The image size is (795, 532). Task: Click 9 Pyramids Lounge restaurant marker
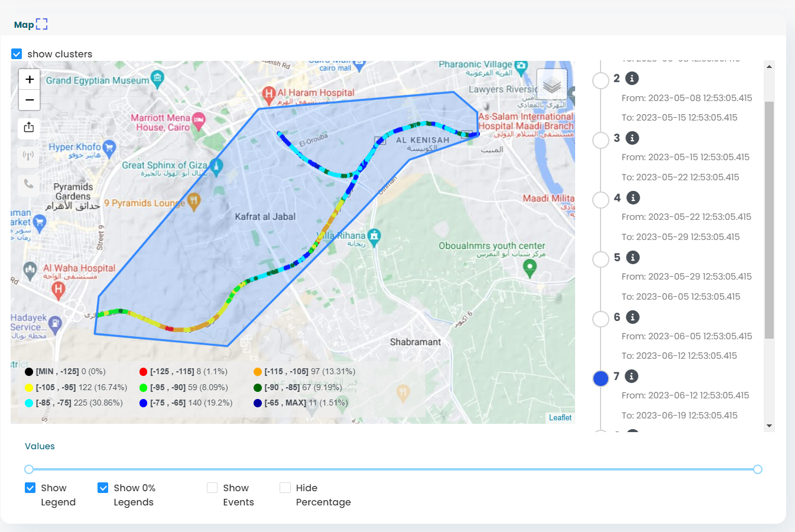pos(194,202)
